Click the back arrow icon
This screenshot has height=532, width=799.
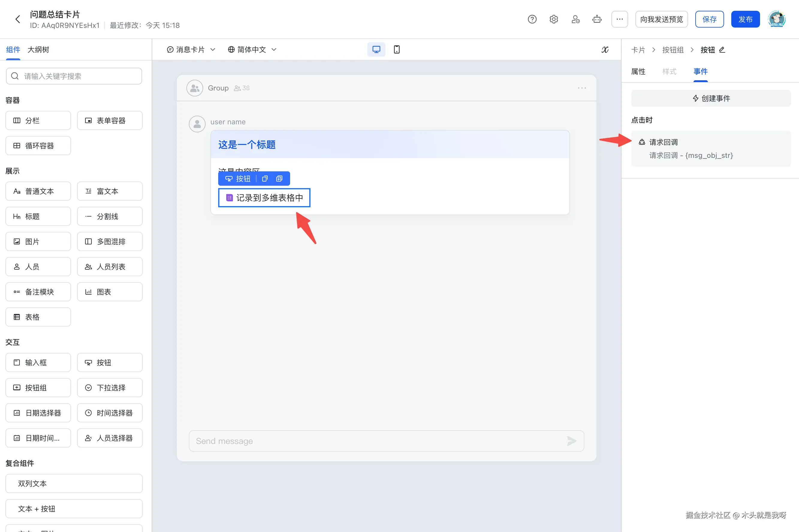click(18, 19)
